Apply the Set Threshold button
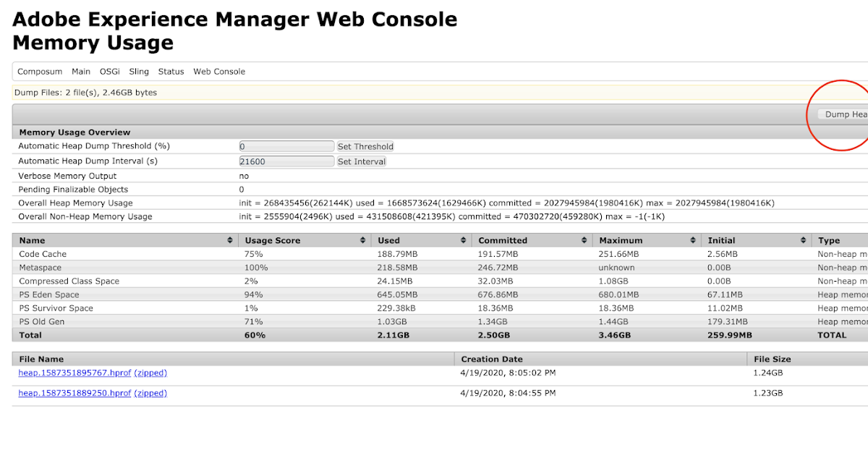Image resolution: width=868 pixels, height=456 pixels. pos(365,146)
